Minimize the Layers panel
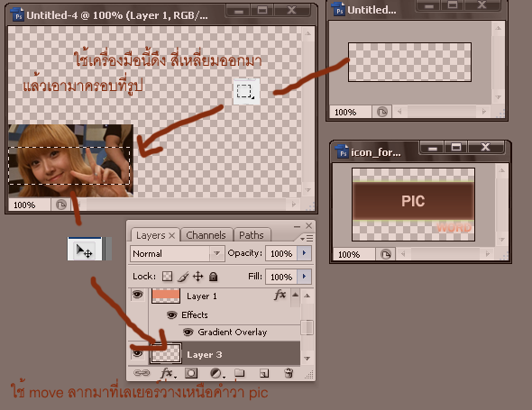This screenshot has width=532, height=410. tap(297, 226)
